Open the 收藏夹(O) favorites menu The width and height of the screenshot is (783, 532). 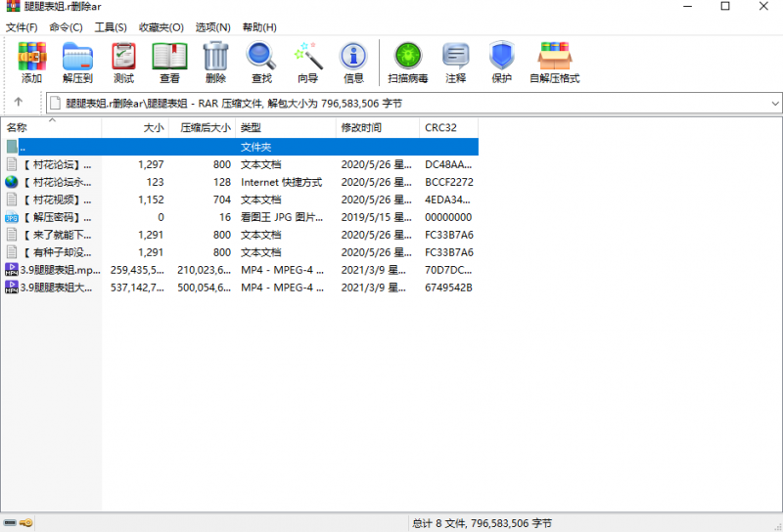161,27
